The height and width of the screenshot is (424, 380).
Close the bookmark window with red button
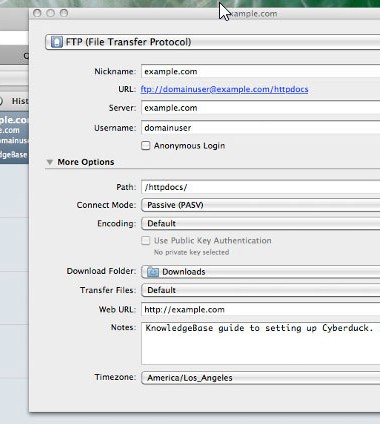[37, 13]
